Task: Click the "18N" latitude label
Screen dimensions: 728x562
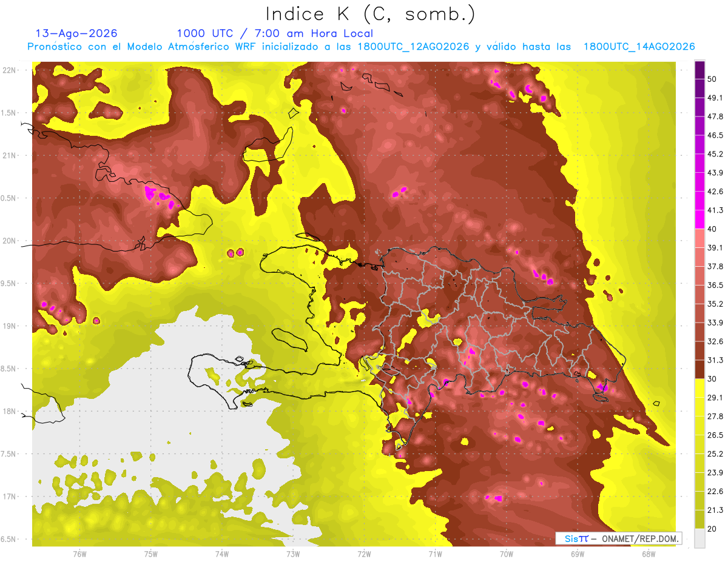Action: click(x=10, y=411)
